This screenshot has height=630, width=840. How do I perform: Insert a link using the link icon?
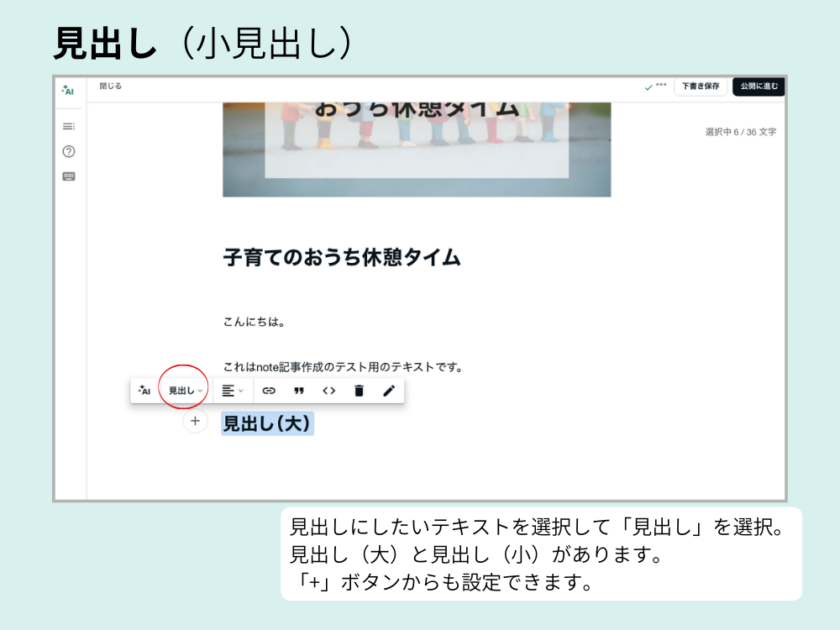[x=269, y=390]
